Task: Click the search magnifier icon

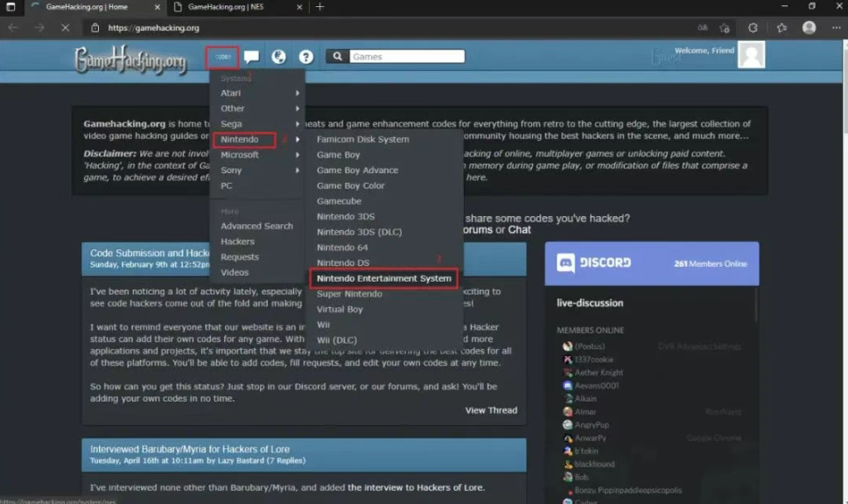Action: [338, 56]
